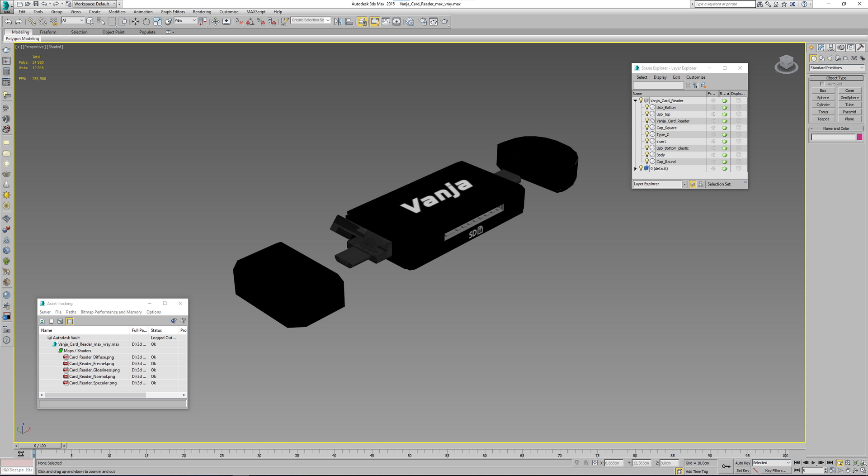Toggle frozen state of insert object

713,141
